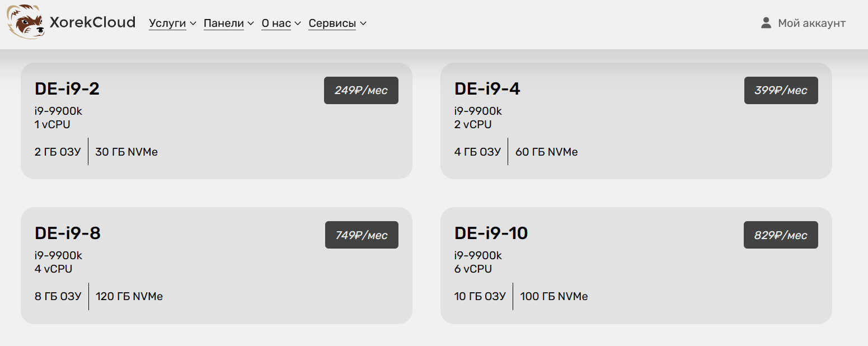Click the 829₽/мес price button
868x346 pixels.
(781, 235)
